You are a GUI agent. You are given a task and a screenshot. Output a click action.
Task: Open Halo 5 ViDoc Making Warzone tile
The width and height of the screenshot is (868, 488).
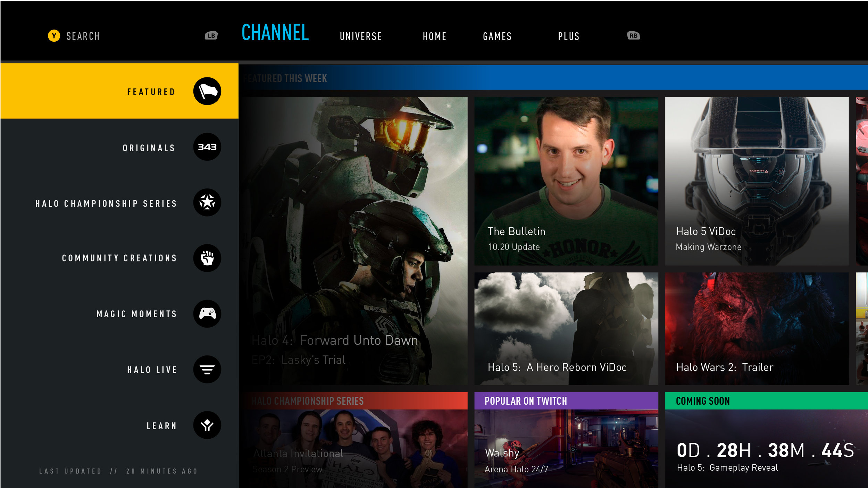[x=757, y=181]
